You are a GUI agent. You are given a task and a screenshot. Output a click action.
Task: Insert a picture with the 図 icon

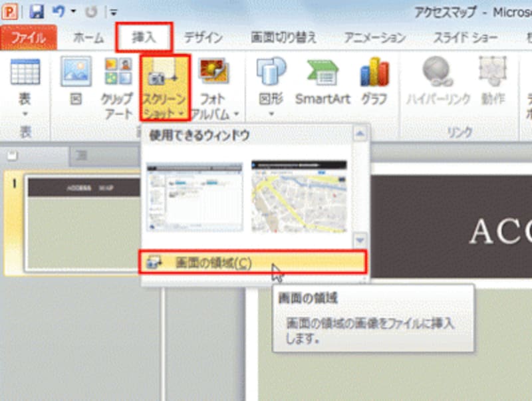pos(76,80)
